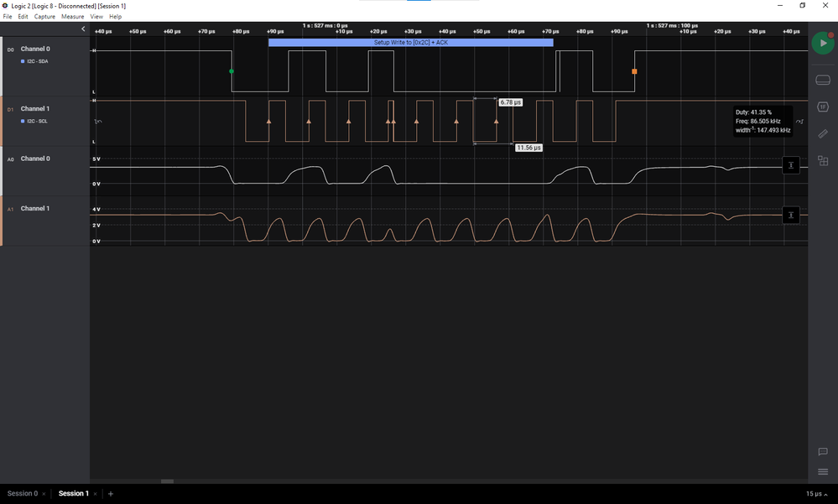Add a new session with plus button
838x504 pixels.
pyautogui.click(x=111, y=494)
